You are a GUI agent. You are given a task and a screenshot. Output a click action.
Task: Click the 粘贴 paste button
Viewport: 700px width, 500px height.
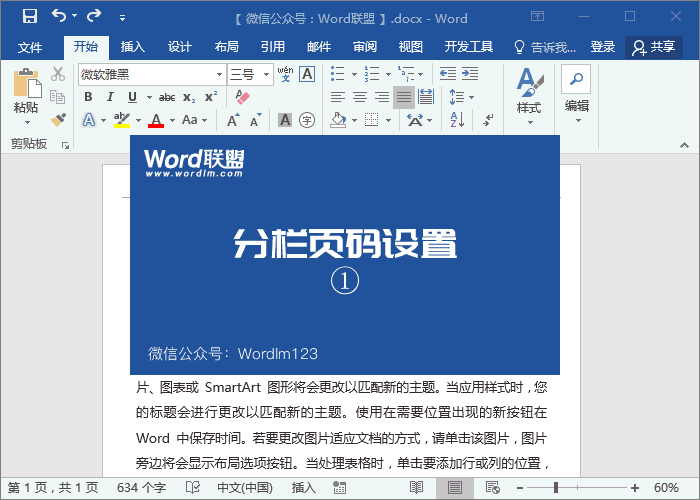pos(26,96)
